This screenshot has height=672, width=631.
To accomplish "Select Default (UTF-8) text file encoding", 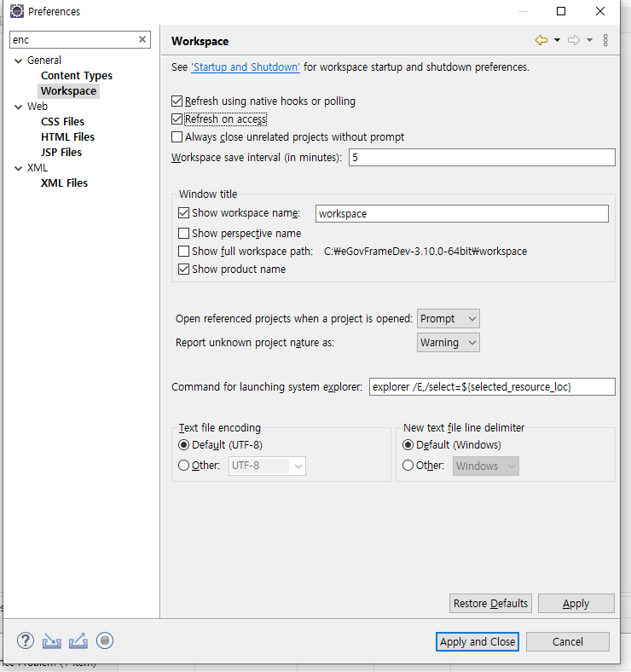I will click(183, 445).
